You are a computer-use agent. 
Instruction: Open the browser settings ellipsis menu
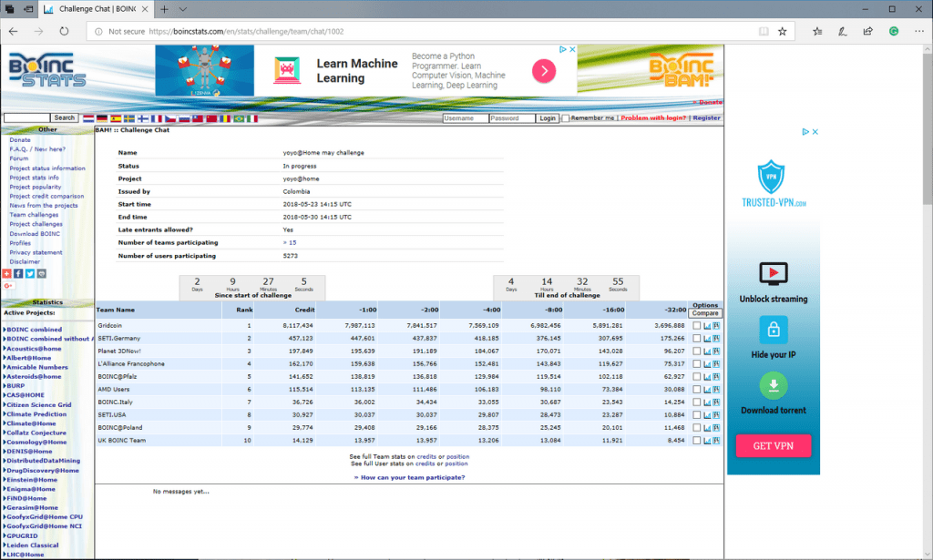coord(919,32)
